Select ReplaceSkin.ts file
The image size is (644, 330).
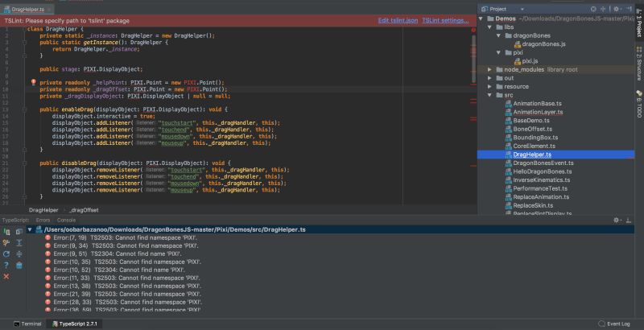tap(530, 205)
